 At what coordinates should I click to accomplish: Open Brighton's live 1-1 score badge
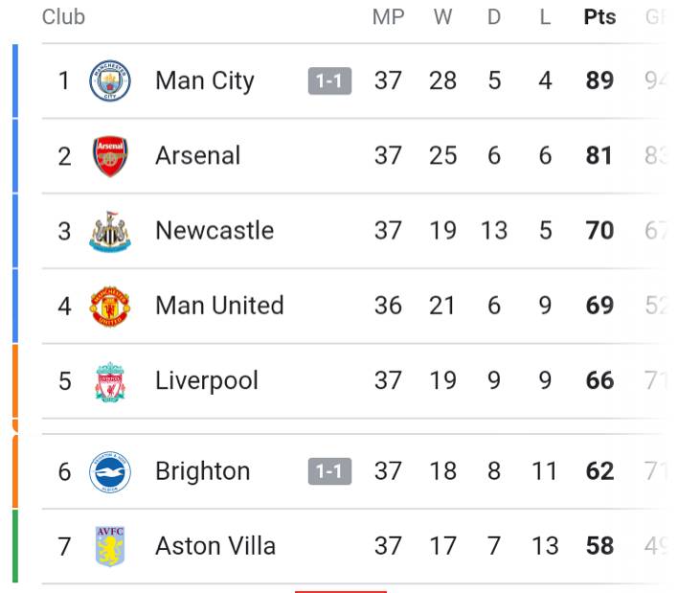tap(329, 471)
